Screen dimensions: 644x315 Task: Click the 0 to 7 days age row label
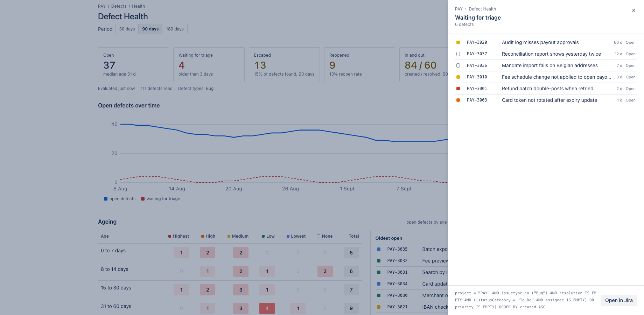click(113, 251)
